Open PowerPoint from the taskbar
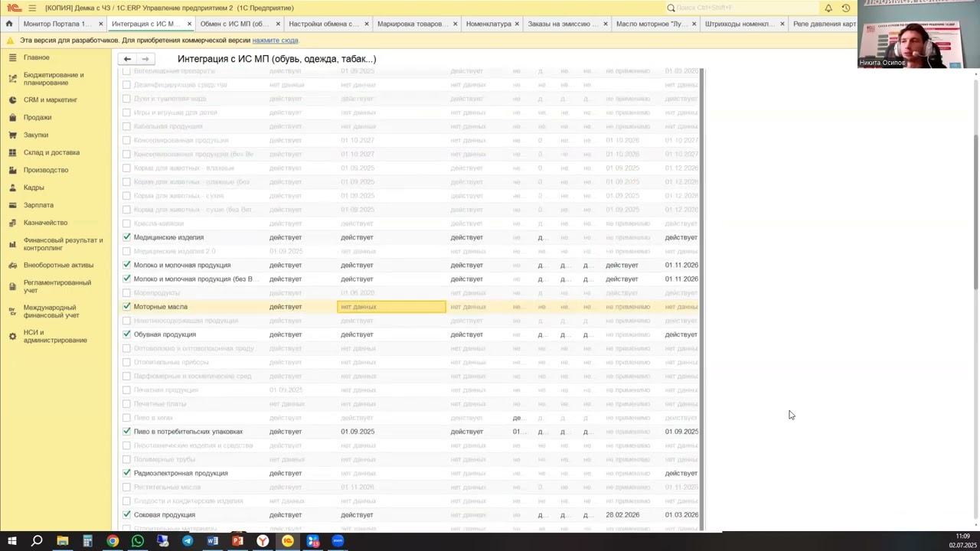This screenshot has height=551, width=980. coord(237,541)
